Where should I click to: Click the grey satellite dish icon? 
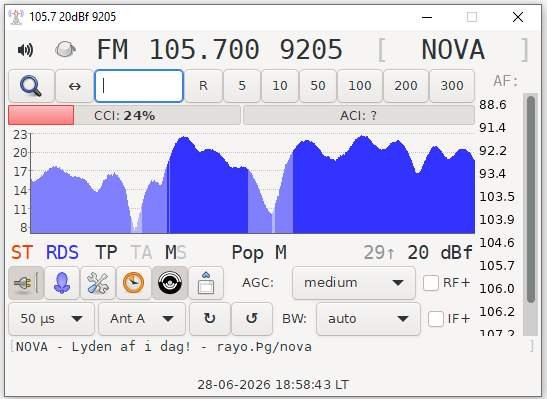65,49
